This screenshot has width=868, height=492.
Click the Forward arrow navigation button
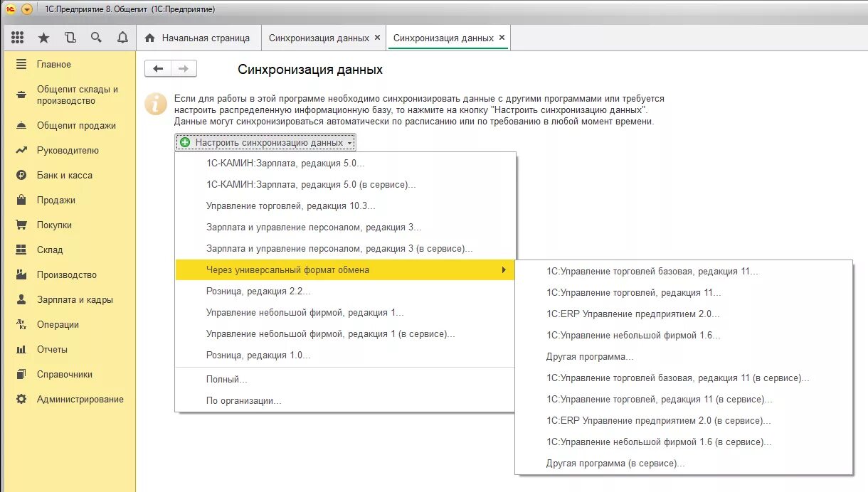tap(184, 69)
